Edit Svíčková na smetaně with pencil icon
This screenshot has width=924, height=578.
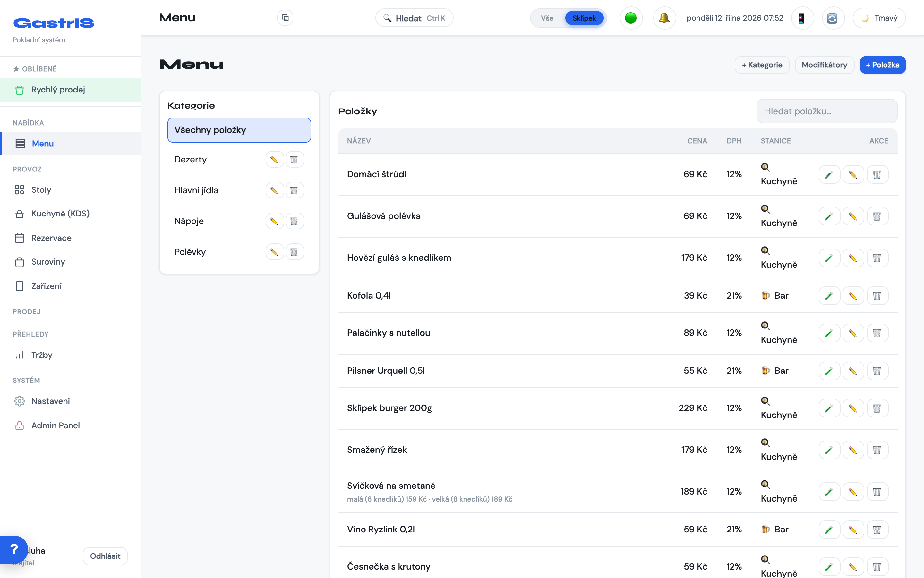click(853, 492)
